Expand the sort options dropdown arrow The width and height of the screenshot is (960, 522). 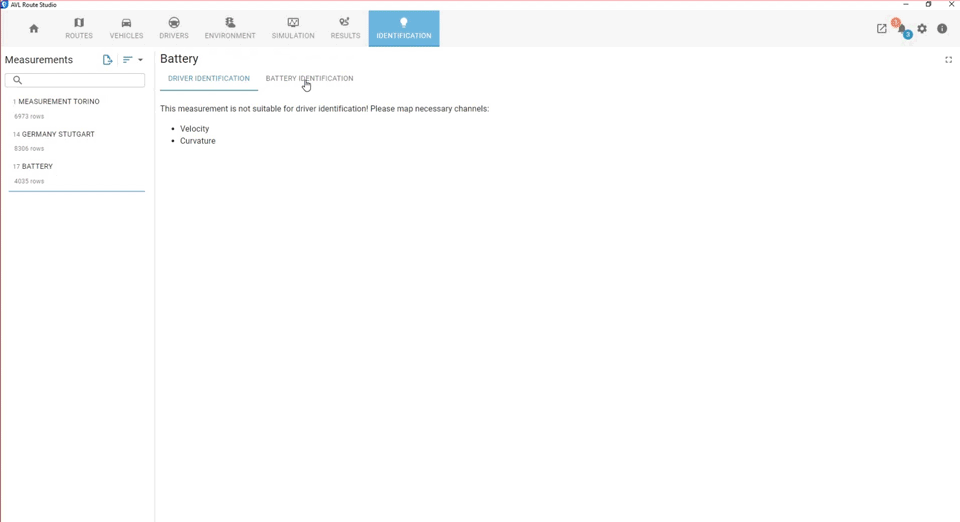(x=140, y=60)
